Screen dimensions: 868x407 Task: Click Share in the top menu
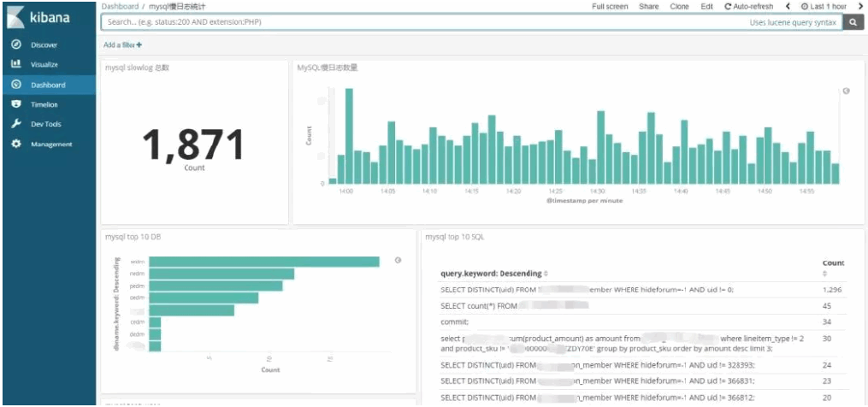[648, 7]
